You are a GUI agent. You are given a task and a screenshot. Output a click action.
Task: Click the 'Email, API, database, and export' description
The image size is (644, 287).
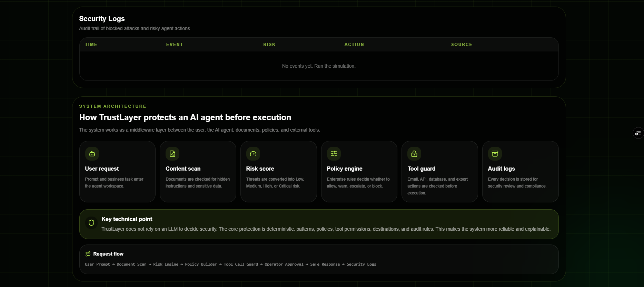pos(438,186)
